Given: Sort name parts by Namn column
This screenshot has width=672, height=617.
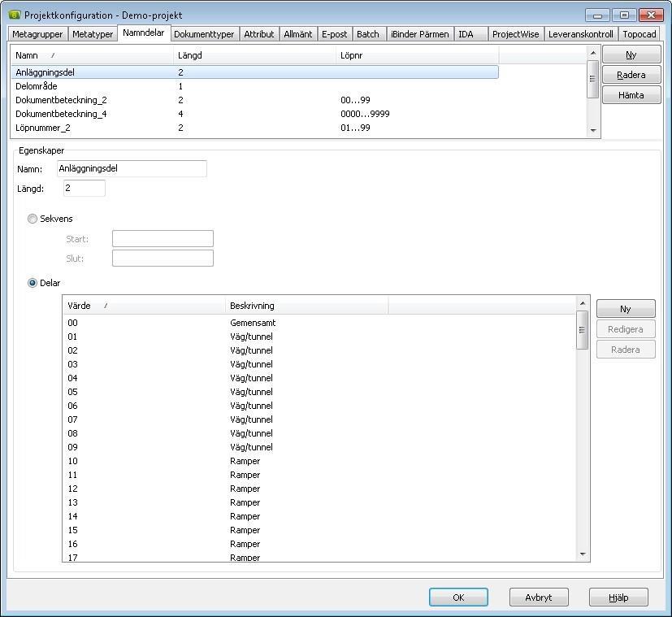Looking at the screenshot, I should click(92, 55).
